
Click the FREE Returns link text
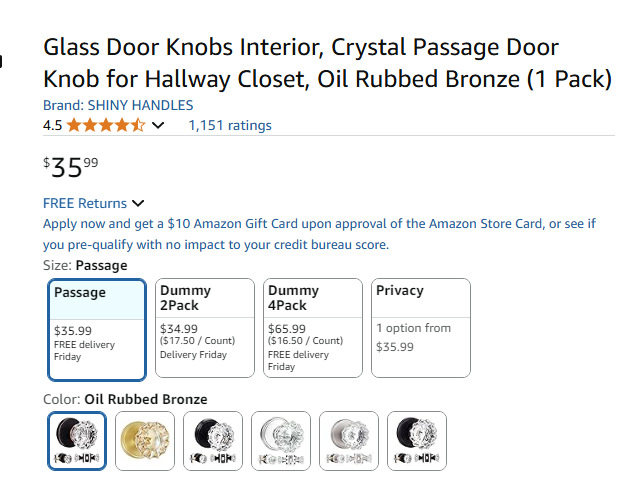point(85,203)
